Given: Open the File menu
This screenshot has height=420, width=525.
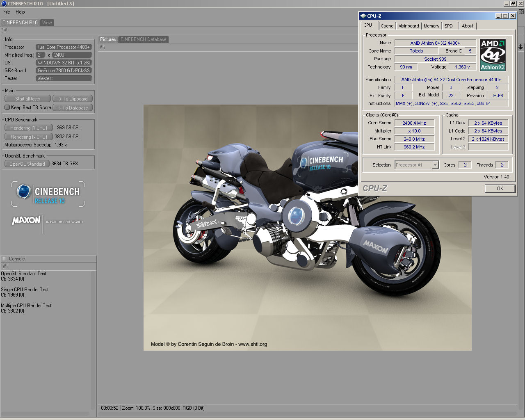Looking at the screenshot, I should (7, 12).
